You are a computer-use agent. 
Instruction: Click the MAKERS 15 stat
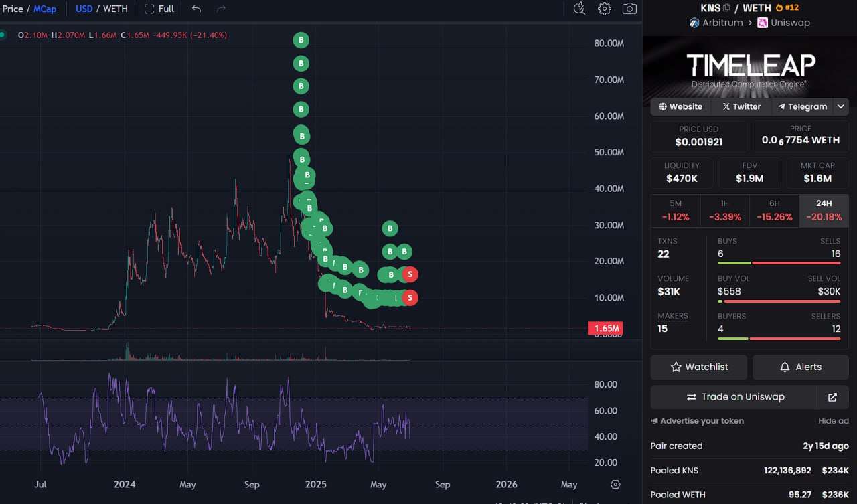(x=674, y=323)
